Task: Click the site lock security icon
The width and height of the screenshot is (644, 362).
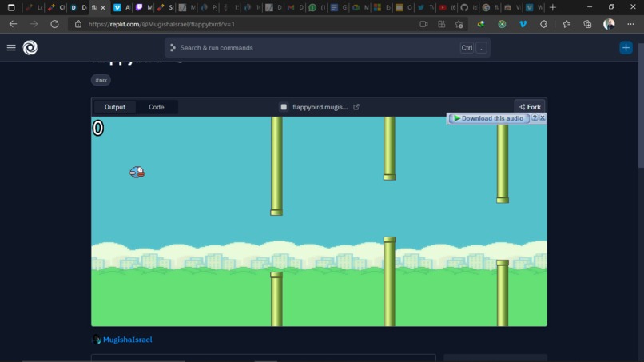Action: click(78, 24)
